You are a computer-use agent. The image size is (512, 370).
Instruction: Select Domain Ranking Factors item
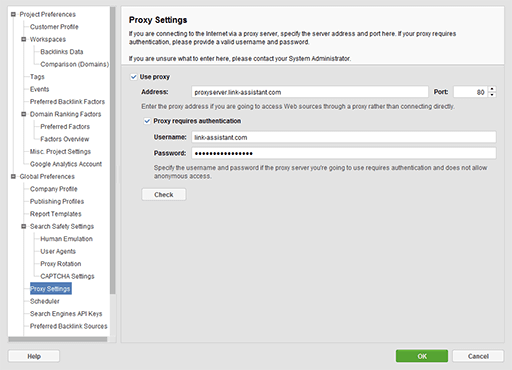click(65, 114)
